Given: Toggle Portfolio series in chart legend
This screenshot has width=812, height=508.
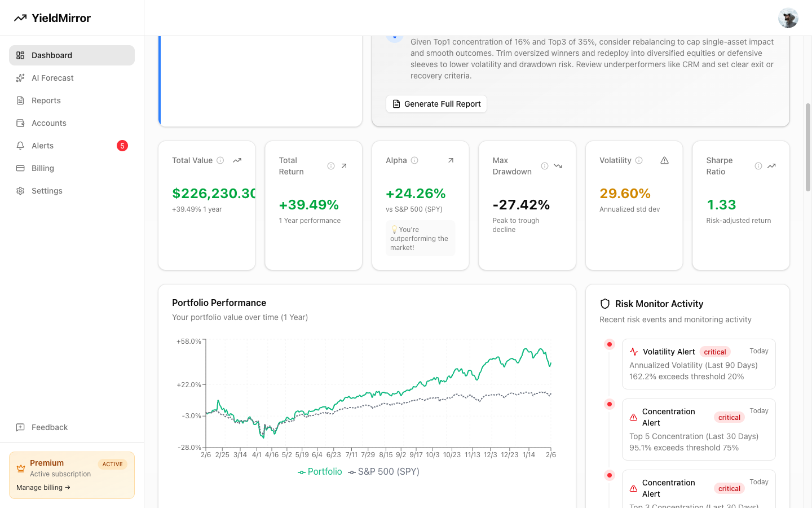Looking at the screenshot, I should [x=320, y=472].
